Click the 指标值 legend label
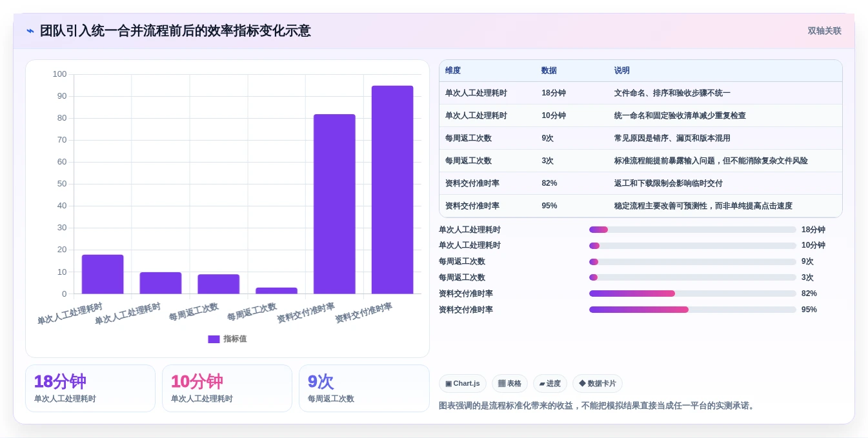 (235, 339)
